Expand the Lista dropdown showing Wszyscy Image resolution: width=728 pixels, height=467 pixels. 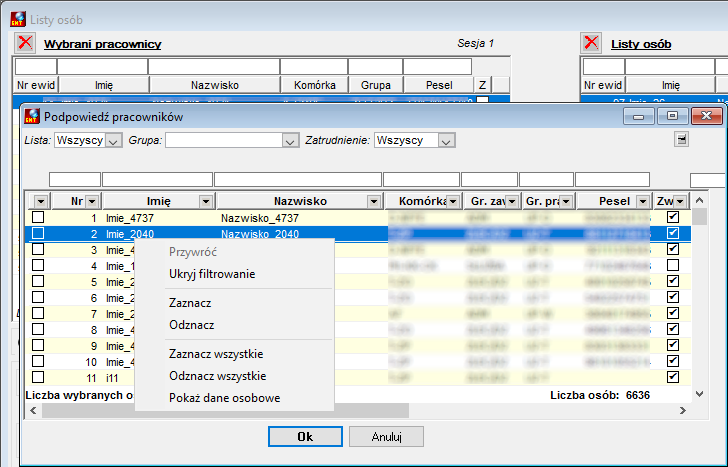click(113, 140)
